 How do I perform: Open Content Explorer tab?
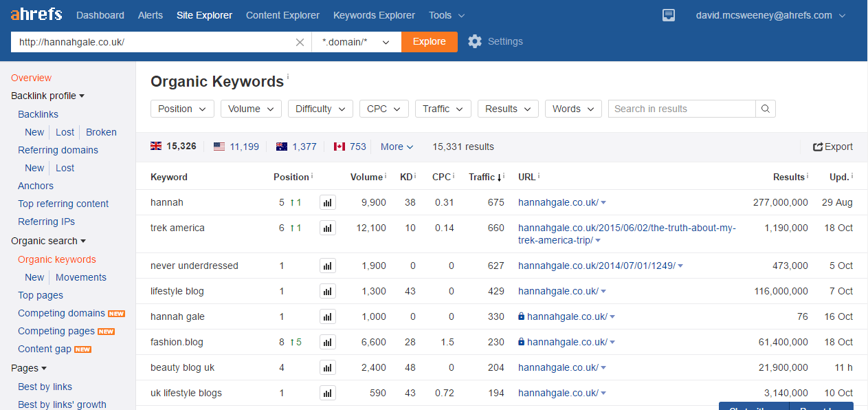click(x=282, y=15)
